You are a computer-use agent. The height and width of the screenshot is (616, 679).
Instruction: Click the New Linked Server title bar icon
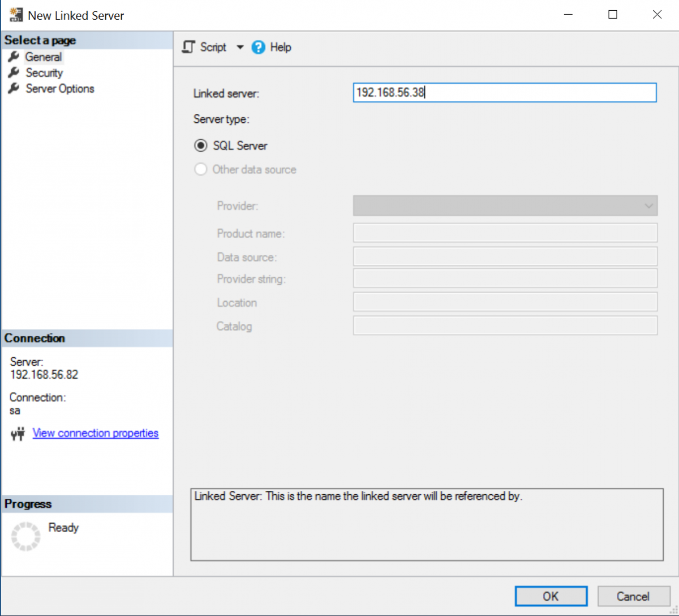pos(15,15)
